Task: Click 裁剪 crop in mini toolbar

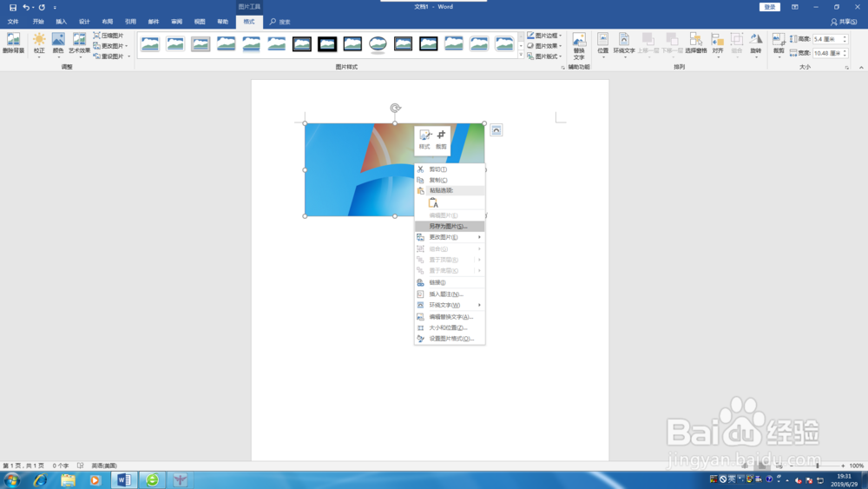Action: (x=441, y=140)
